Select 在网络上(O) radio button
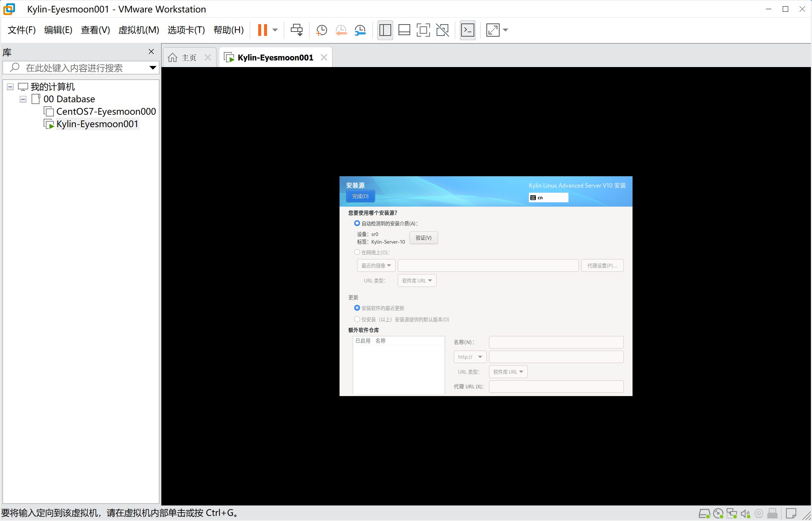 [357, 252]
